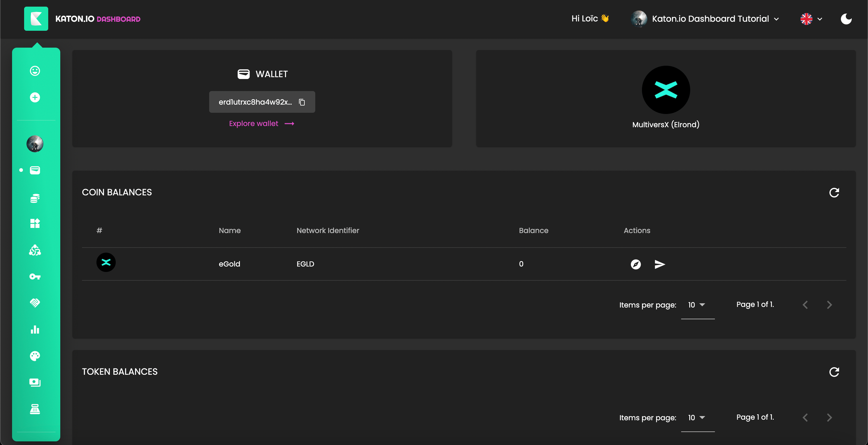868x445 pixels.
Task: Click the TOKEN BALANCES heading
Action: (120, 371)
